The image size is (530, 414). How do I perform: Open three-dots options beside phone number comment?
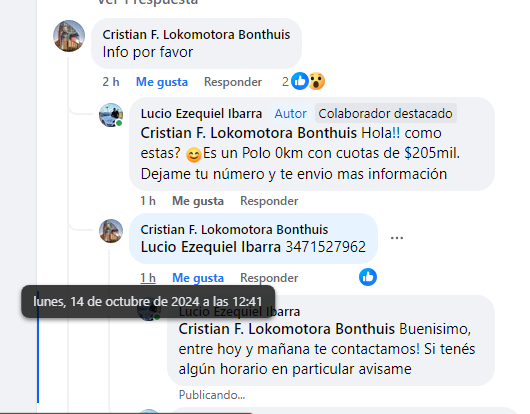(397, 238)
